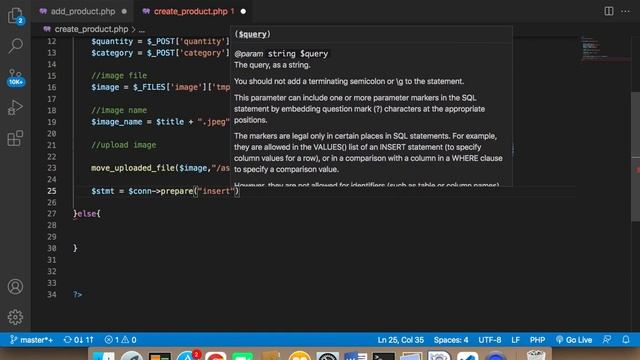The width and height of the screenshot is (640, 360).
Task: Click the //upload image comment
Action: coord(124,145)
